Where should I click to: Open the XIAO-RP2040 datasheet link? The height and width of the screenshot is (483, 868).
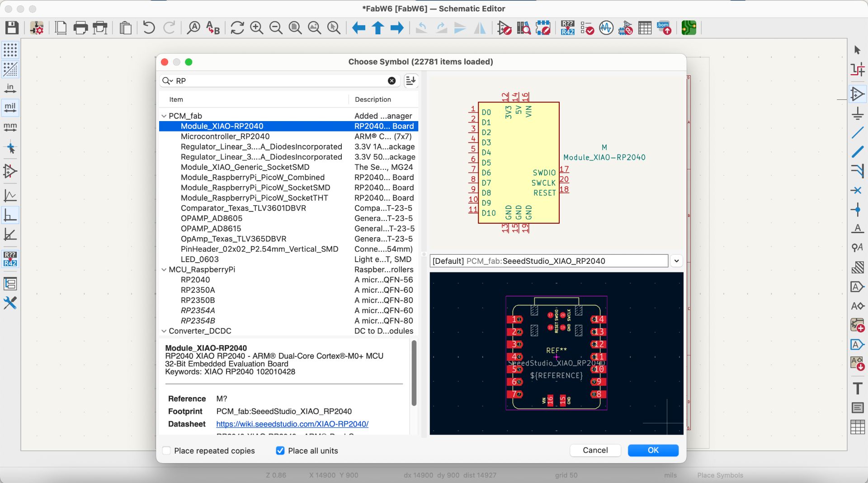point(292,424)
